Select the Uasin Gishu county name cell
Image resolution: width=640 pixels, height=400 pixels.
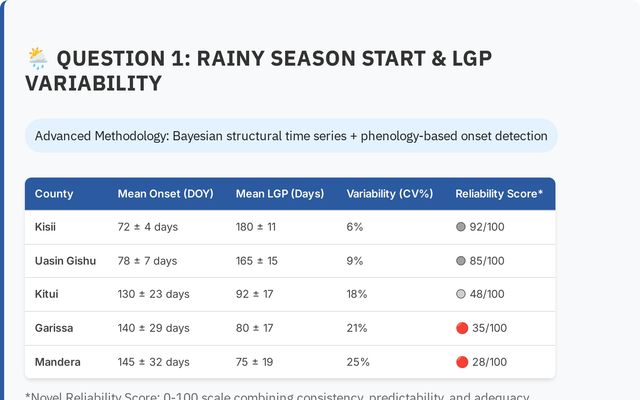click(65, 261)
